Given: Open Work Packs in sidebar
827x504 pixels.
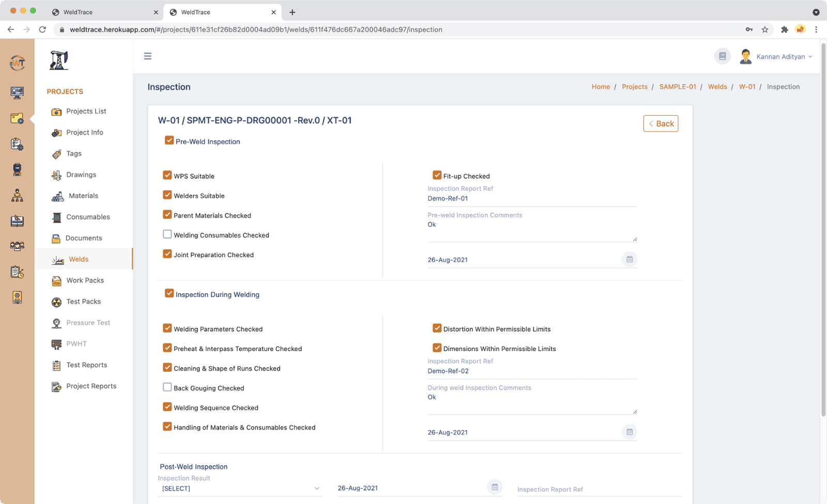Looking at the screenshot, I should (x=85, y=280).
